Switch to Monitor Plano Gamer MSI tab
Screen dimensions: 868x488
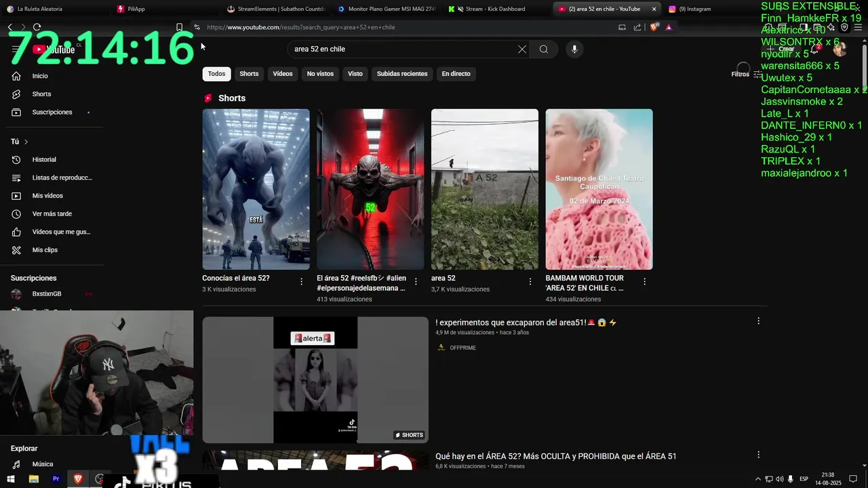(x=387, y=9)
